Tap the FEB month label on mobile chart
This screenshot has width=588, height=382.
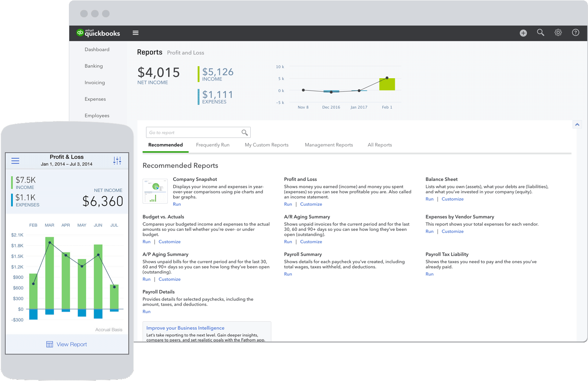point(33,225)
